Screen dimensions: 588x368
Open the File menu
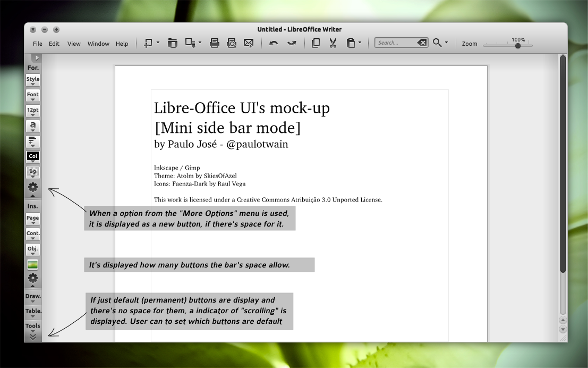pos(38,44)
